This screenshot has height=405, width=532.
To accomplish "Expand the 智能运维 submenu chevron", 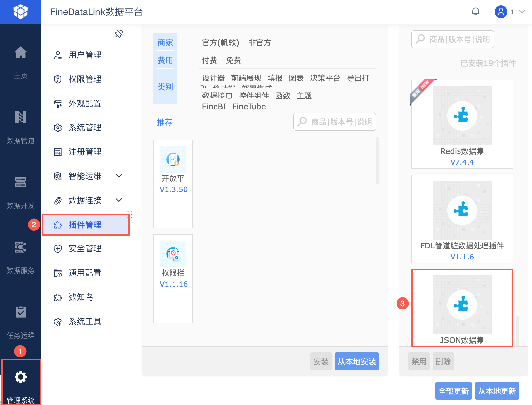I will tap(119, 176).
